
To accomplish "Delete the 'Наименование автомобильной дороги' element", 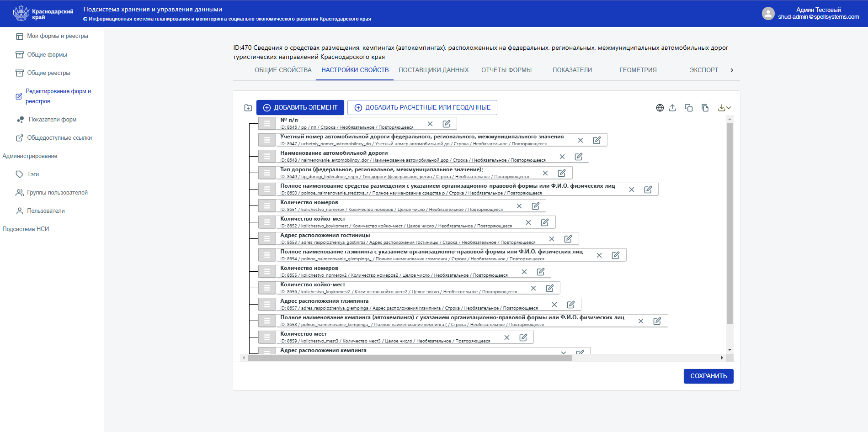I will tap(562, 157).
